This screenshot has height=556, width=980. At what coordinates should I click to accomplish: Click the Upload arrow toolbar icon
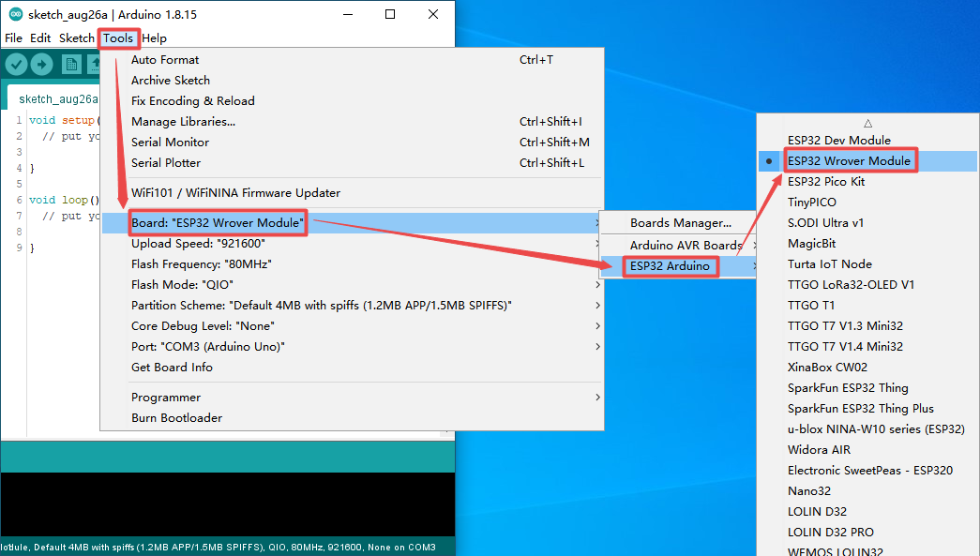[x=42, y=65]
